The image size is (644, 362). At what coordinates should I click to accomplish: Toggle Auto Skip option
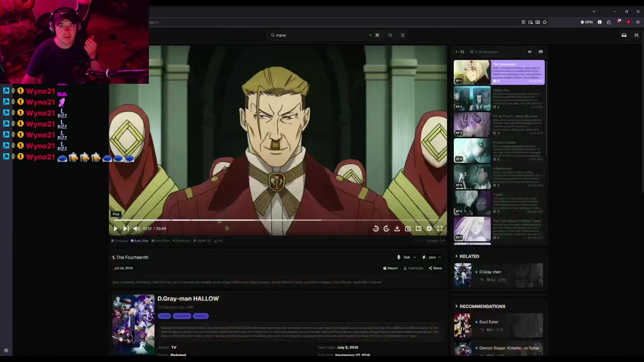coord(139,241)
